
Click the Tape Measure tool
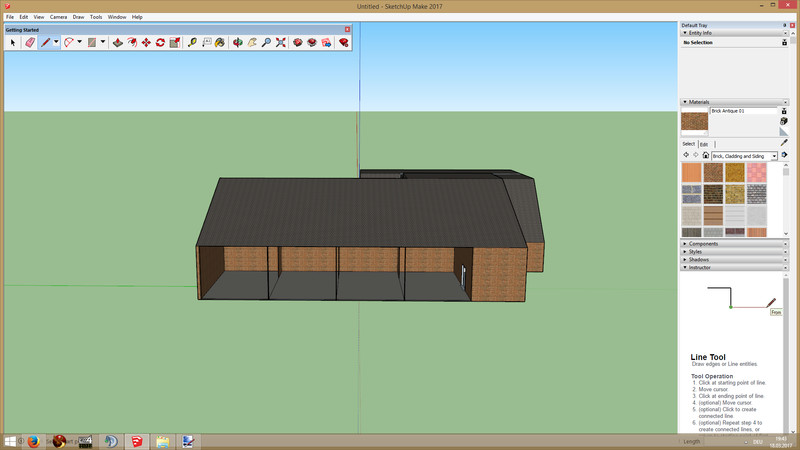click(193, 43)
